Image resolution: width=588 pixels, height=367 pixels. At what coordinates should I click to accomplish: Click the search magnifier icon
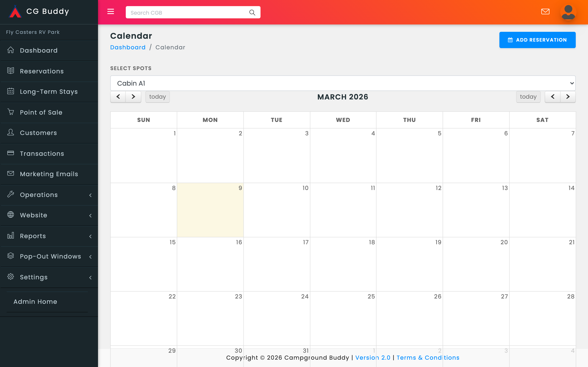pyautogui.click(x=252, y=12)
